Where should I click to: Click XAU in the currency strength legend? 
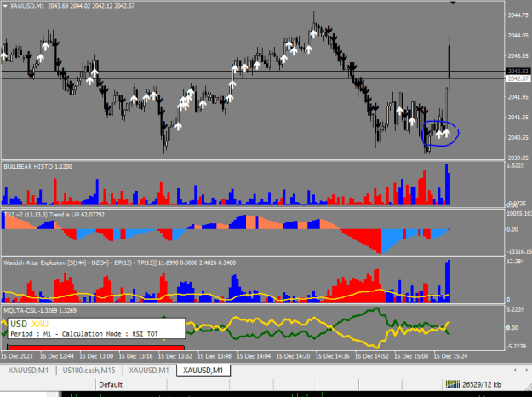[x=40, y=324]
